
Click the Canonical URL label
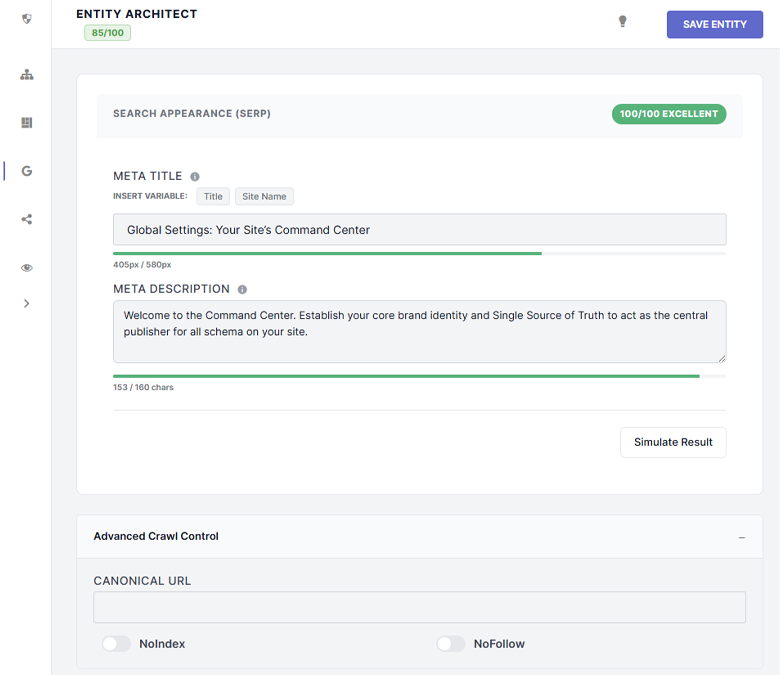(x=142, y=581)
